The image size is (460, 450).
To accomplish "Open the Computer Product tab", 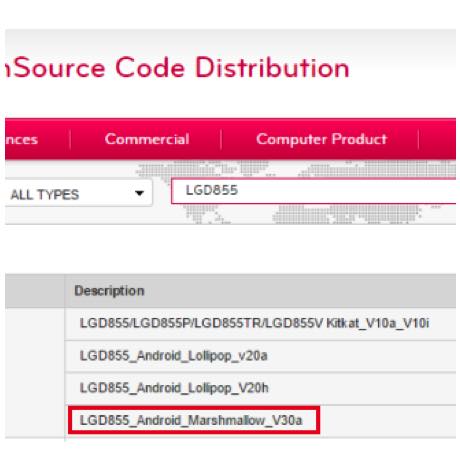I will [321, 139].
